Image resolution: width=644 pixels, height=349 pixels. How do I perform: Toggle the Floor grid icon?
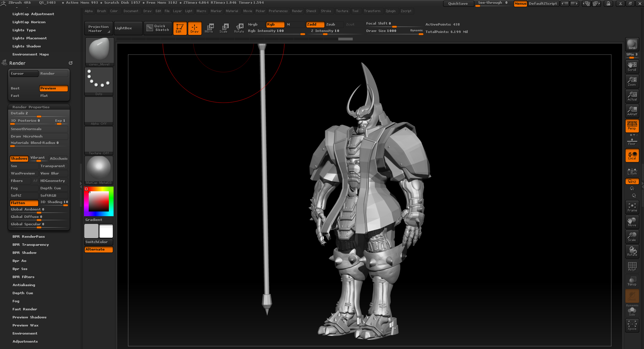pyautogui.click(x=632, y=142)
